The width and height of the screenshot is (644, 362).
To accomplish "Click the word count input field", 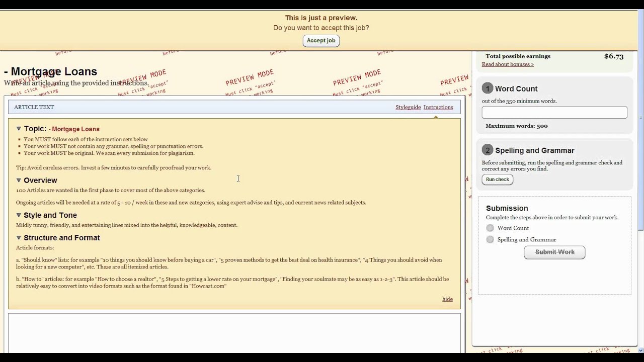I will coord(554,112).
